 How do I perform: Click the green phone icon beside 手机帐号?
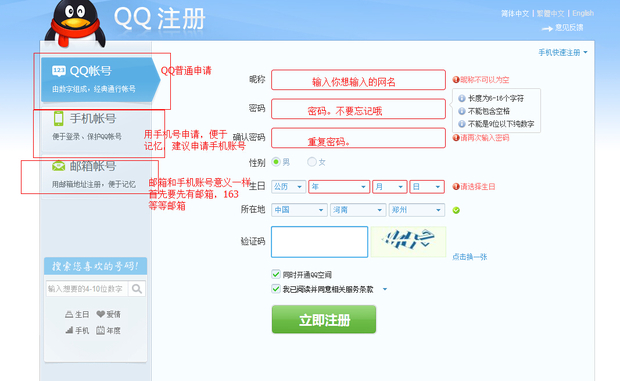pyautogui.click(x=59, y=119)
